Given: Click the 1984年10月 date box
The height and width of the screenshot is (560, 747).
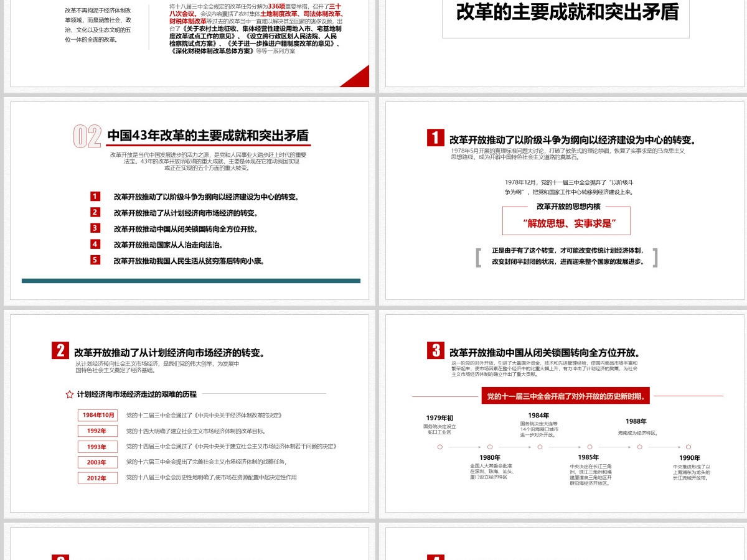Looking at the screenshot, I should (98, 415).
